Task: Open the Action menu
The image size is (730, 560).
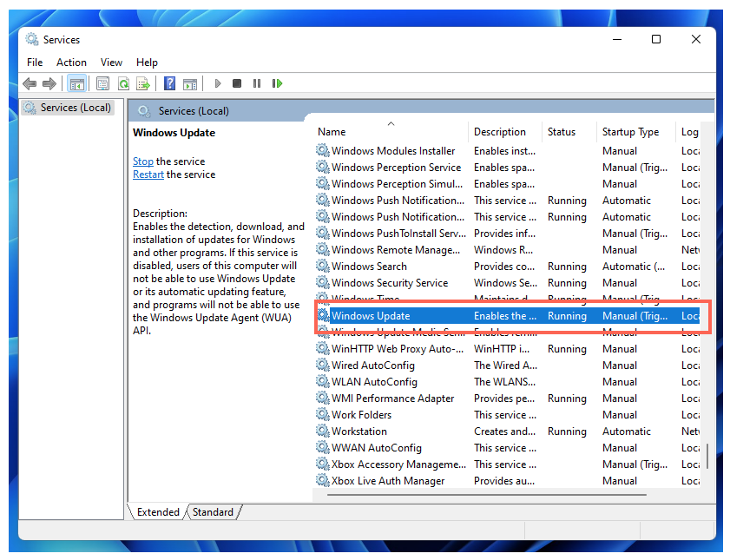Action: click(x=71, y=63)
